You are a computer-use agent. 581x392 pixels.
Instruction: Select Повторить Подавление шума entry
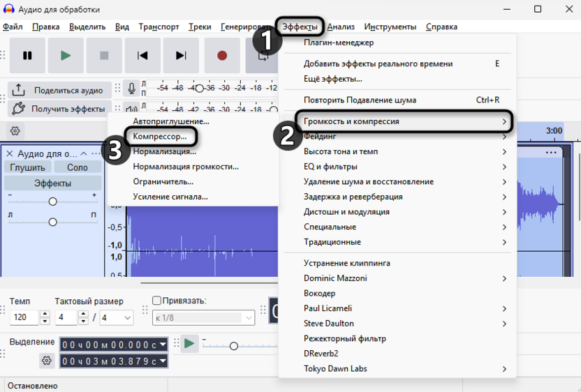(x=397, y=100)
